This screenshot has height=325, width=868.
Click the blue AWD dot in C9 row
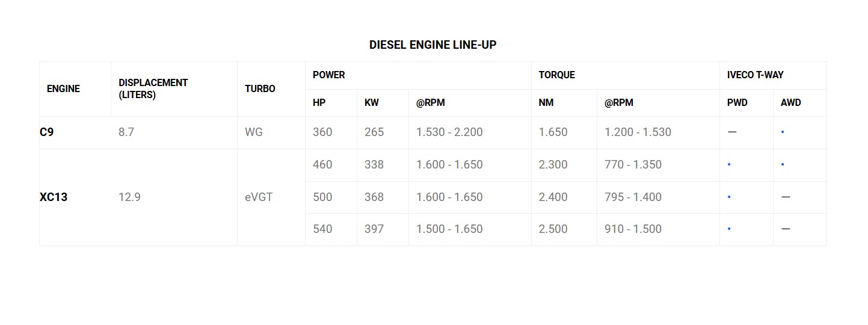[783, 132]
